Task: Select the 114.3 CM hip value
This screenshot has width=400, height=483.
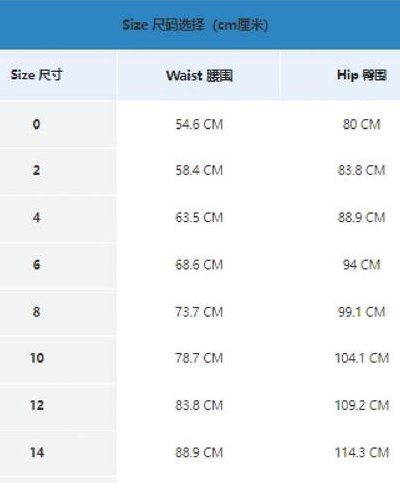Action: coord(362,453)
